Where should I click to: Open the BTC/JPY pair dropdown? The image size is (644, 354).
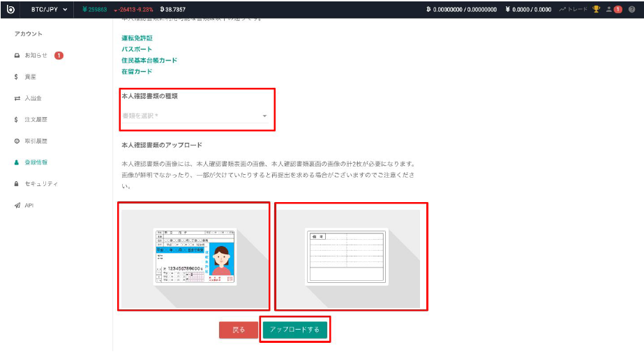pyautogui.click(x=50, y=10)
